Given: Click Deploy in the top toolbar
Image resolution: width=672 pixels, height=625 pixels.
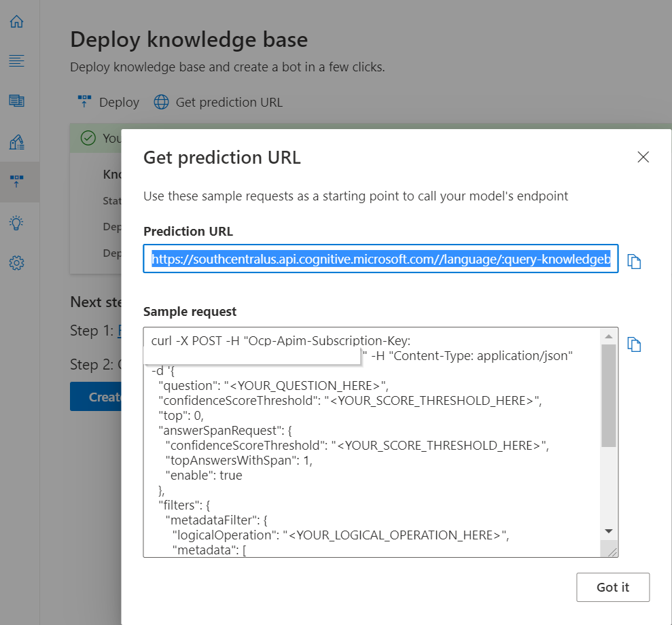Looking at the screenshot, I should click(x=109, y=103).
